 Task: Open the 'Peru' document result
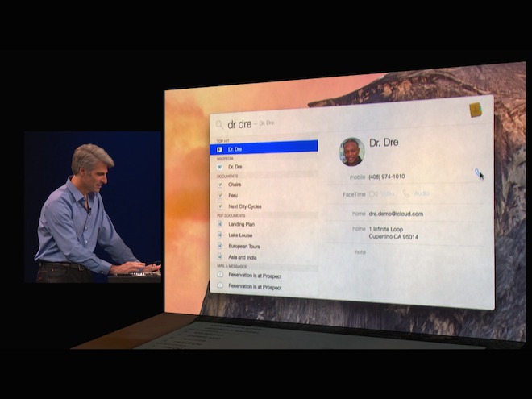coord(264,195)
